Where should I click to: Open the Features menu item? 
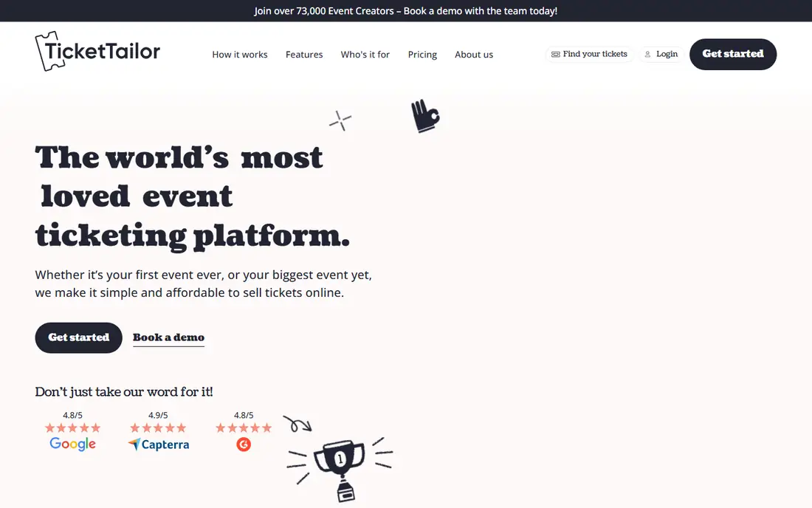click(x=304, y=55)
